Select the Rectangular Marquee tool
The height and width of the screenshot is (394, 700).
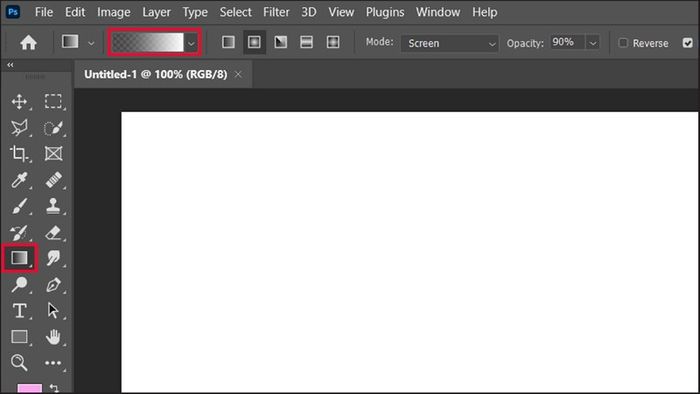click(x=53, y=101)
